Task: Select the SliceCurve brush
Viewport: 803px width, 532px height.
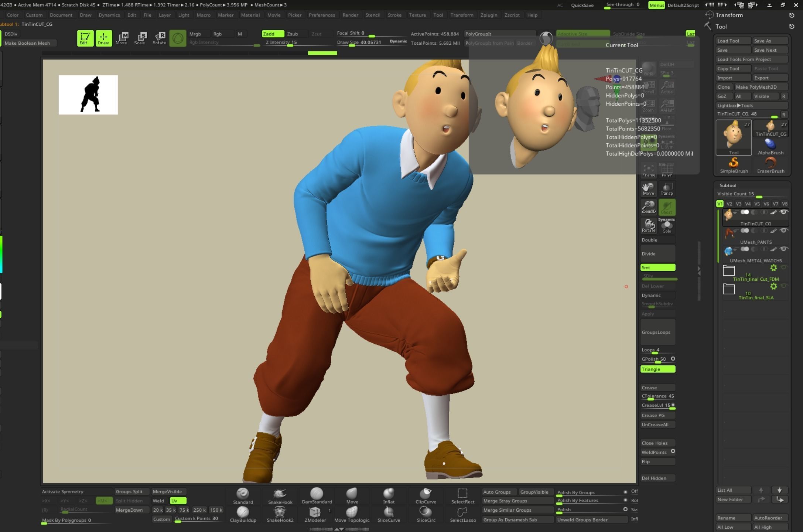Action: click(x=389, y=514)
